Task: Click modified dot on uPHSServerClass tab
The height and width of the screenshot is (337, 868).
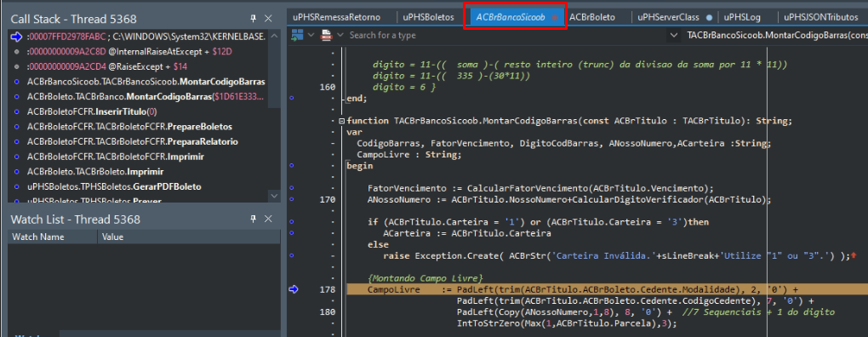Action: 710,18
